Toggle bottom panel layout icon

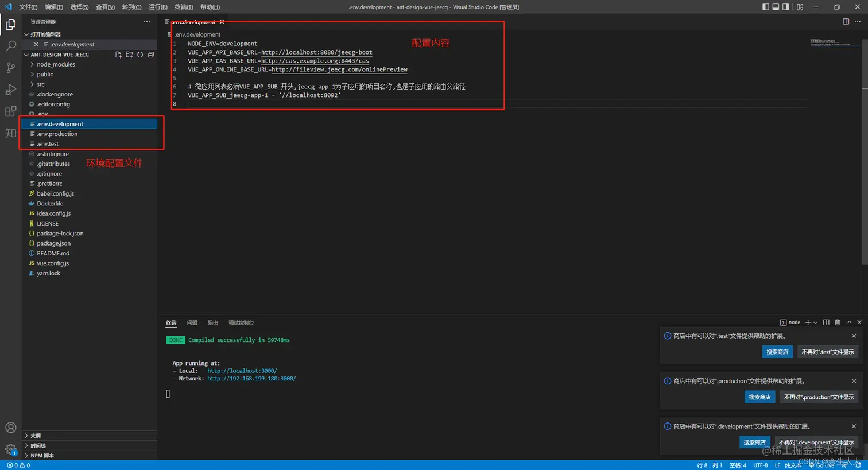point(776,7)
